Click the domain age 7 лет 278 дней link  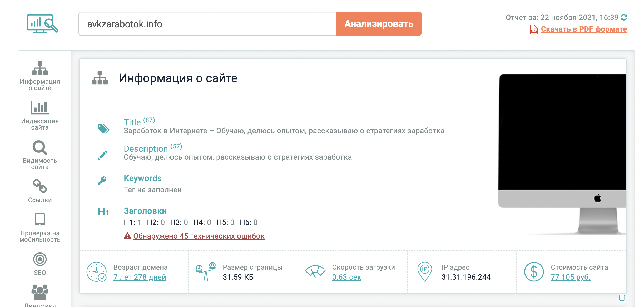click(x=140, y=277)
